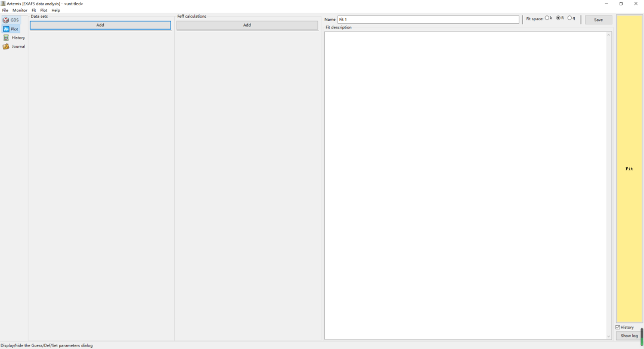Select the R fit space radio button

pos(559,18)
